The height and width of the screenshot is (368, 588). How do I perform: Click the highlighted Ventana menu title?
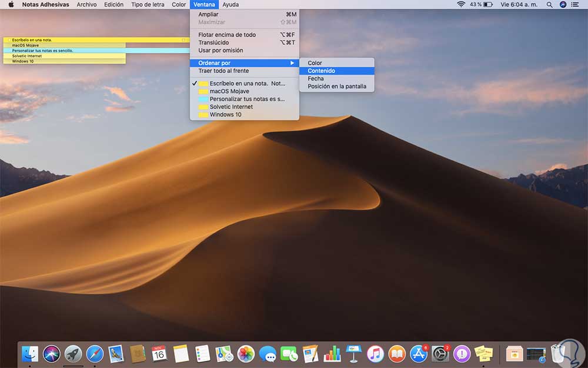[205, 5]
